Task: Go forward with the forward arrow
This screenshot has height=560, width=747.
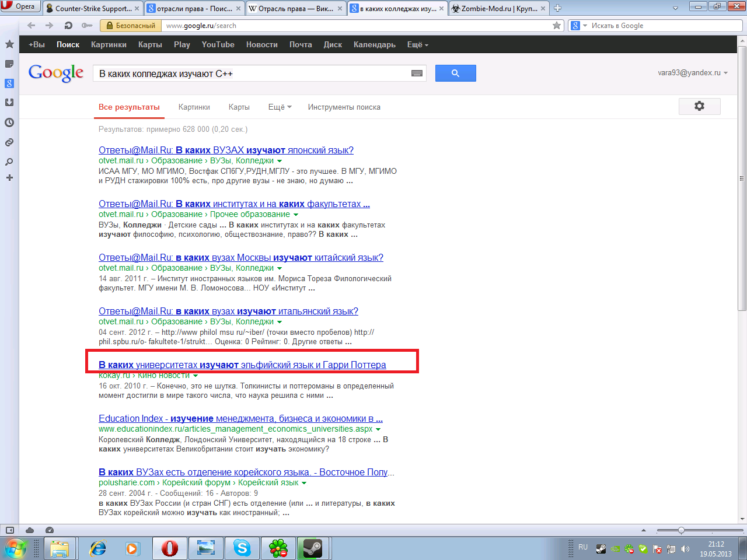Action: click(50, 26)
